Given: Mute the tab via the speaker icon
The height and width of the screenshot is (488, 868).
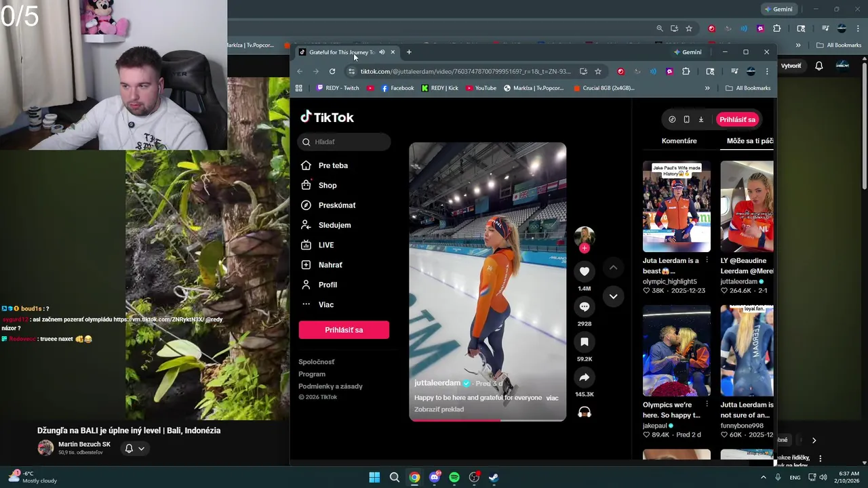Looking at the screenshot, I should pyautogui.click(x=382, y=52).
